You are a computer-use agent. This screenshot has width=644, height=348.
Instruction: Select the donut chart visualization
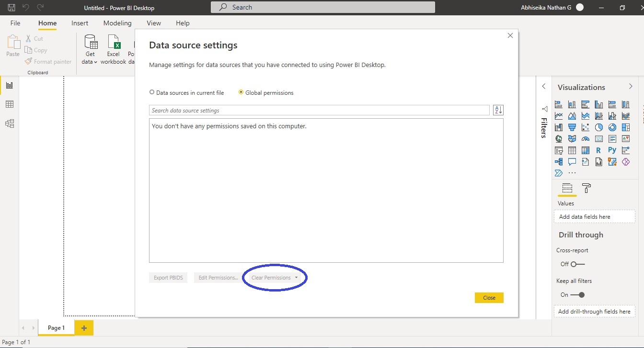click(612, 127)
